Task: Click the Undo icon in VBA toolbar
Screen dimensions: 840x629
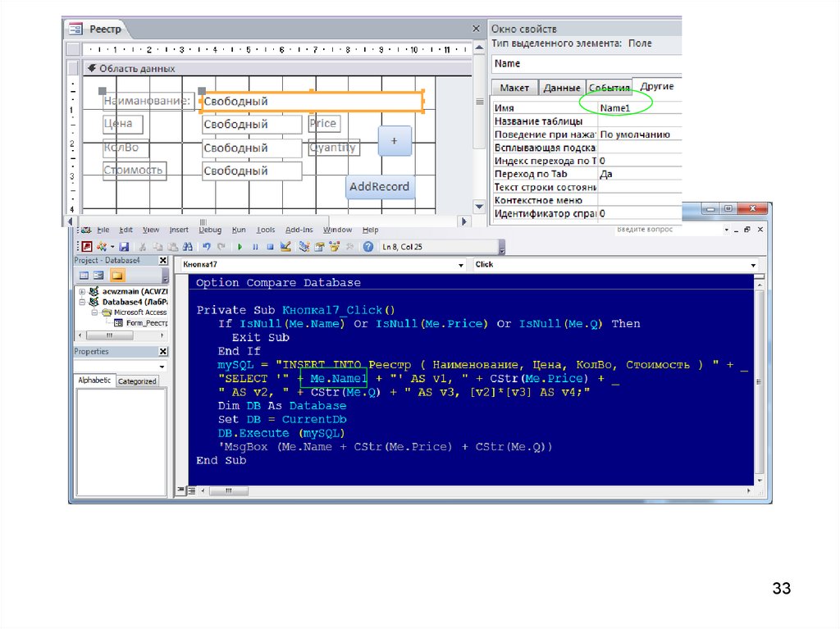Action: (x=206, y=246)
